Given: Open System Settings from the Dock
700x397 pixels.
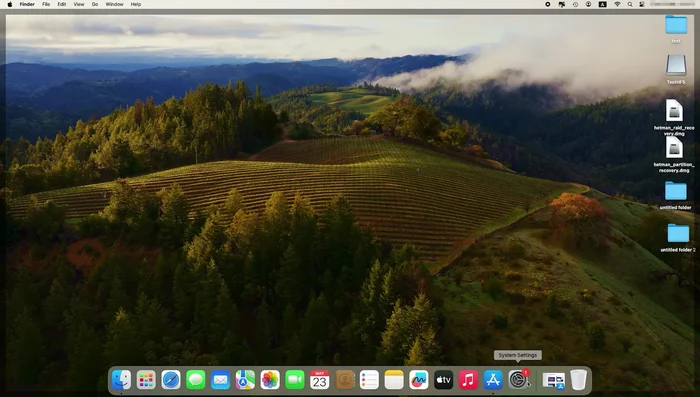Looking at the screenshot, I should coord(518,380).
